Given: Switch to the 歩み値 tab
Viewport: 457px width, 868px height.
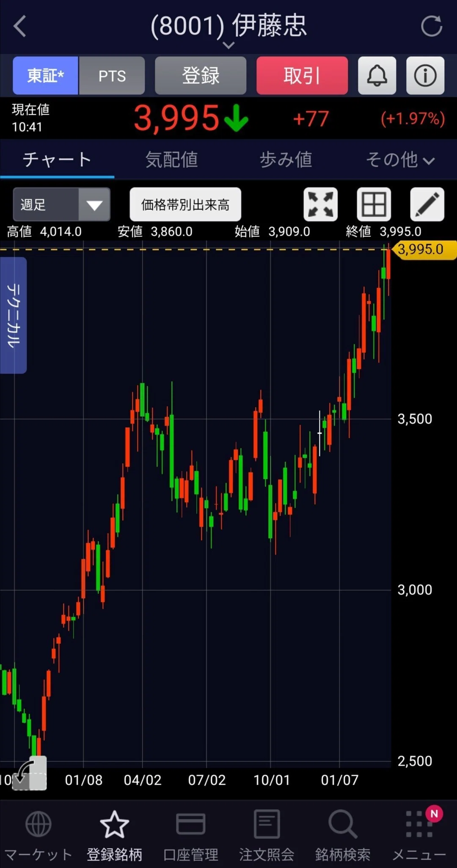Looking at the screenshot, I should (x=286, y=159).
